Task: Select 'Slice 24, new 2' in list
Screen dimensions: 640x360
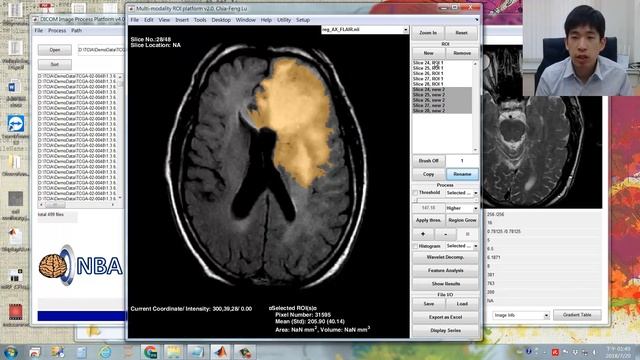Action: pyautogui.click(x=442, y=89)
